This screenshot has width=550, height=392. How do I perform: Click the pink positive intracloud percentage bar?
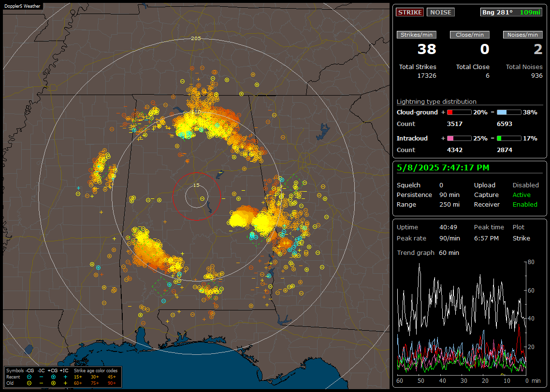coord(459,139)
